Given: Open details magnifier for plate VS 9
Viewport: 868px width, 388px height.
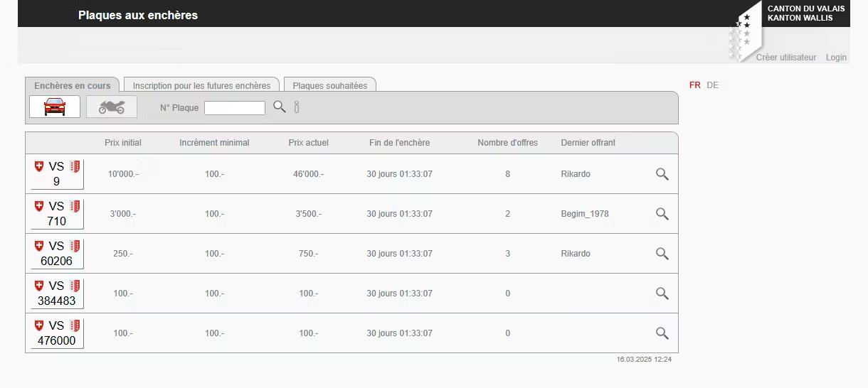Looking at the screenshot, I should (662, 174).
